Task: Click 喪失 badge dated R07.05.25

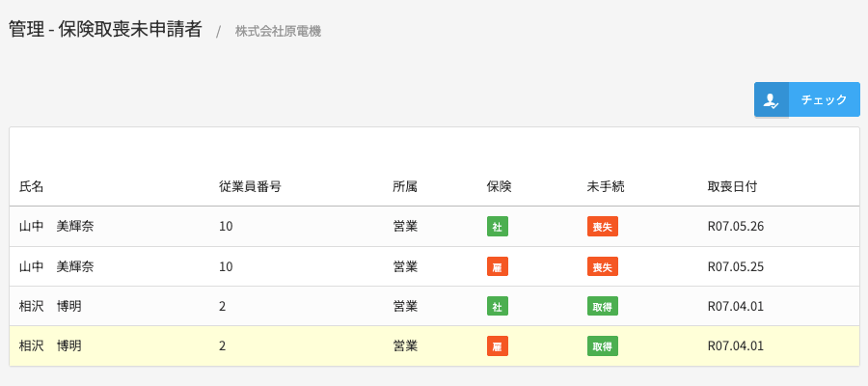Action: [x=603, y=266]
